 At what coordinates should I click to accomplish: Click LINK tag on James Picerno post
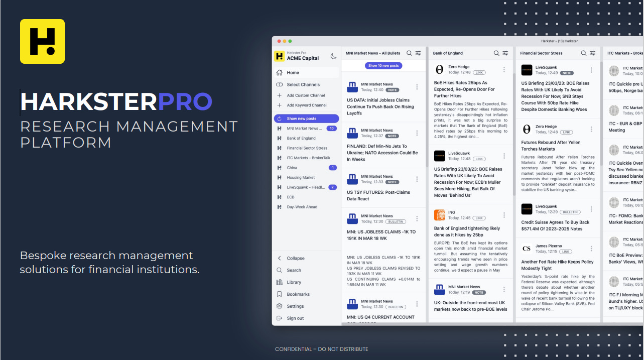[x=566, y=252]
